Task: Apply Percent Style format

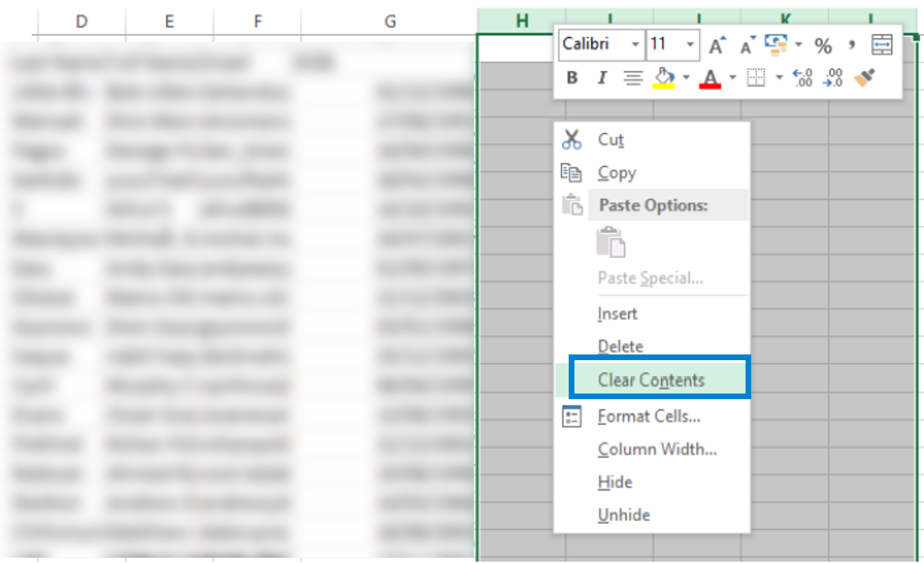Action: click(823, 46)
